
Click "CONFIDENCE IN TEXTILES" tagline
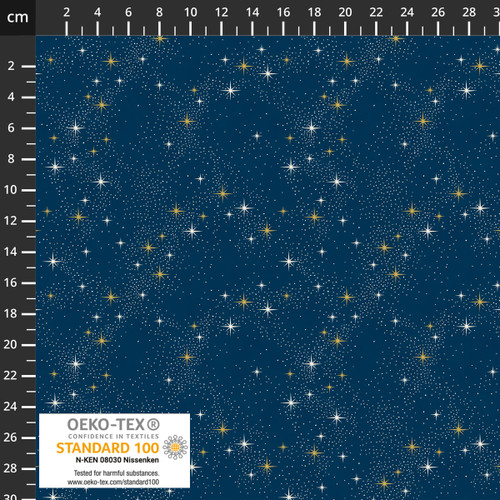coord(114,436)
